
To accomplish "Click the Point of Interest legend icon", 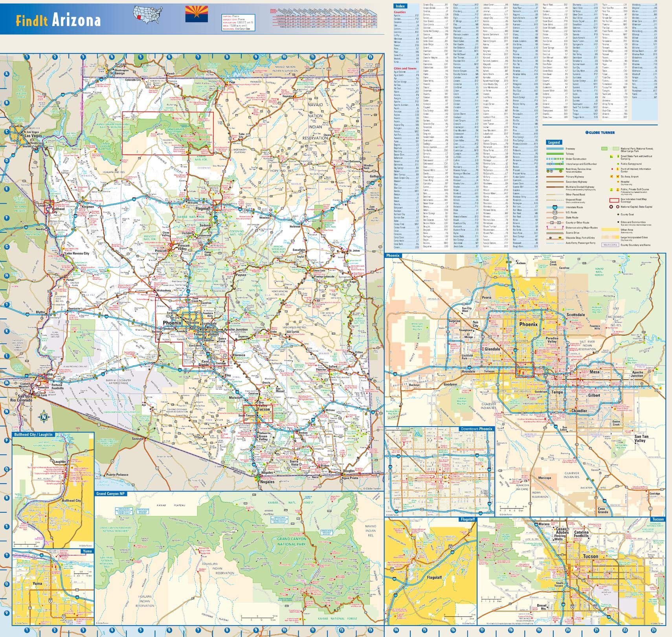I will point(612,169).
